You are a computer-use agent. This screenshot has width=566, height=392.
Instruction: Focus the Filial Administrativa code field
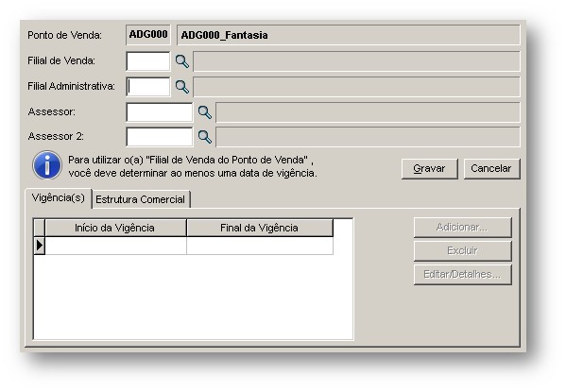tap(148, 87)
